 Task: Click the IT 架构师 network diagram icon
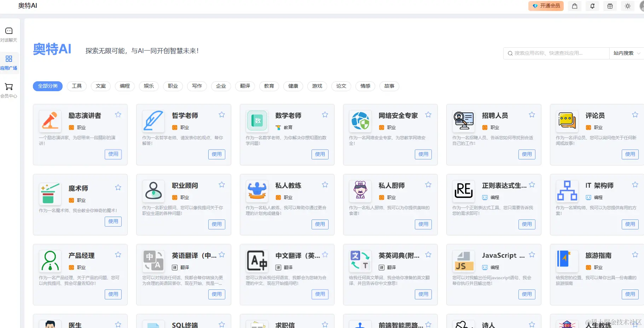pos(567,191)
